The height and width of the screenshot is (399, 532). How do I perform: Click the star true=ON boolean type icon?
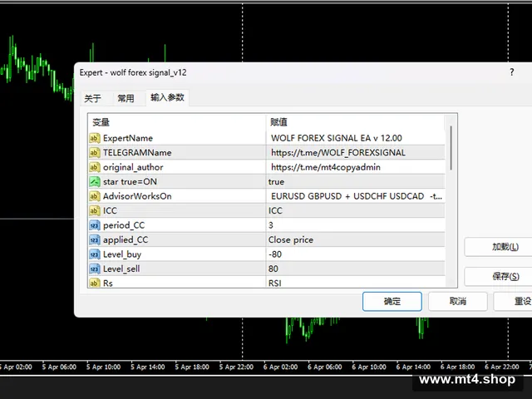95,182
